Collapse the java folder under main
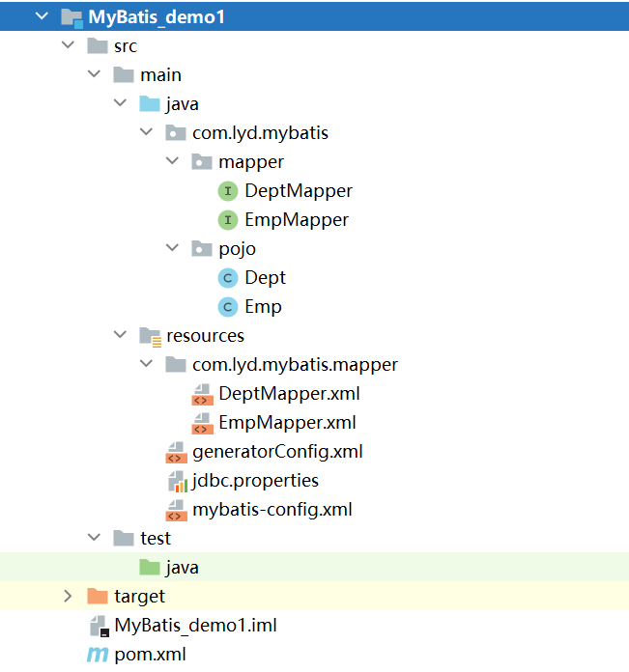 point(120,103)
